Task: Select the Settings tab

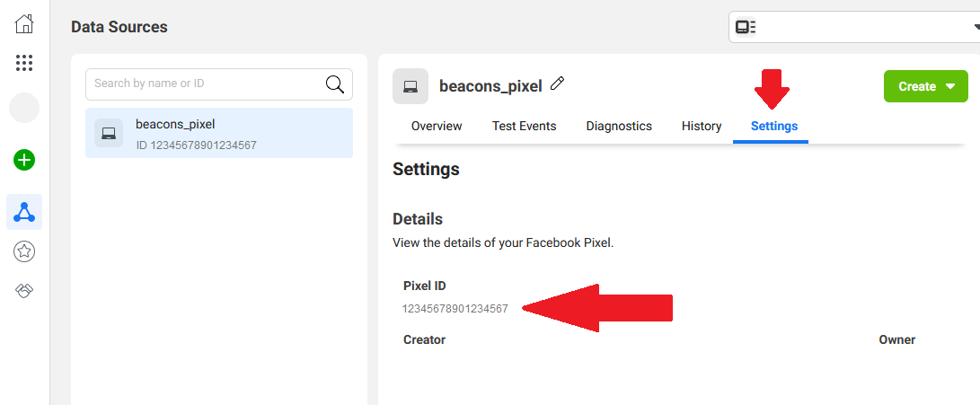Action: tap(774, 127)
